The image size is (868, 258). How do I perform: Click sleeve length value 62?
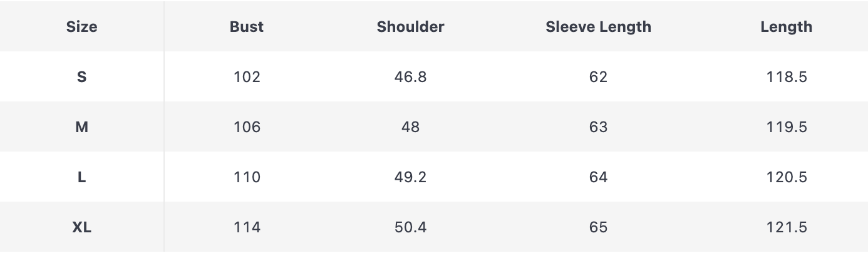pyautogui.click(x=598, y=77)
